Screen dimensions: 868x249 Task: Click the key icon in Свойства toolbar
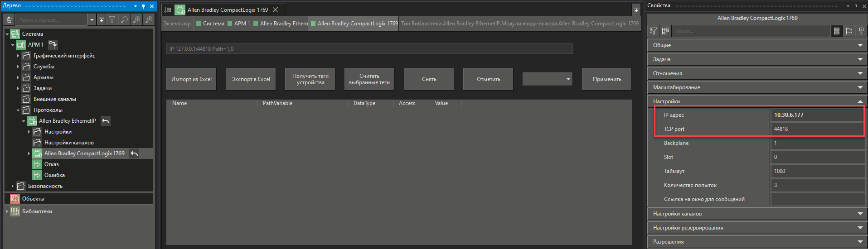point(861,31)
